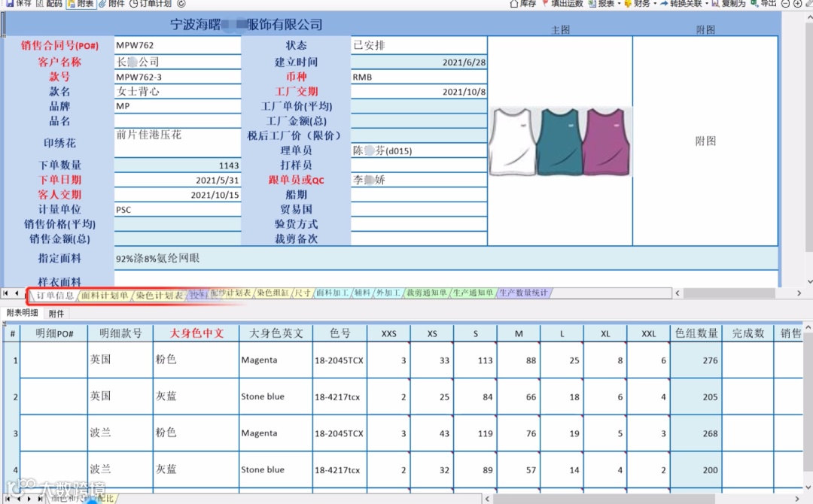Switch to the 染色组缸 sheet tab
Image resolution: width=813 pixels, height=504 pixels.
pyautogui.click(x=273, y=293)
